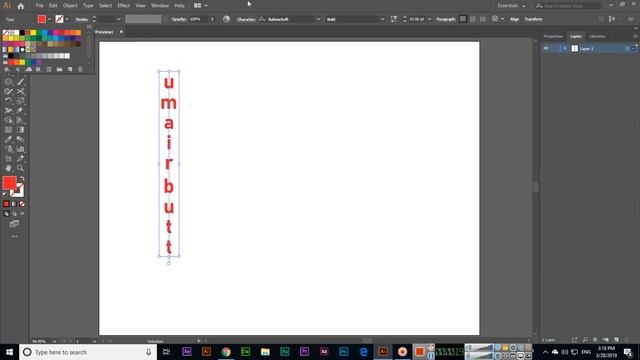Select the Scale tool
Image resolution: width=640 pixels, height=360 pixels.
click(x=20, y=101)
